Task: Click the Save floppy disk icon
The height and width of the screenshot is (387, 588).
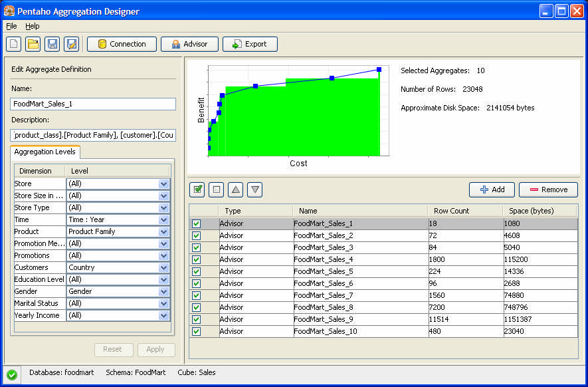Action: click(x=52, y=45)
